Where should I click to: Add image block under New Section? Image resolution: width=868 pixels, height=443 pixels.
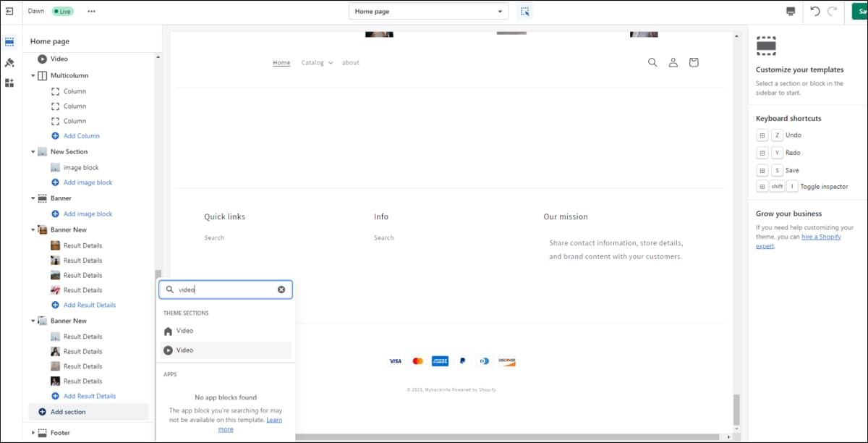click(x=88, y=182)
